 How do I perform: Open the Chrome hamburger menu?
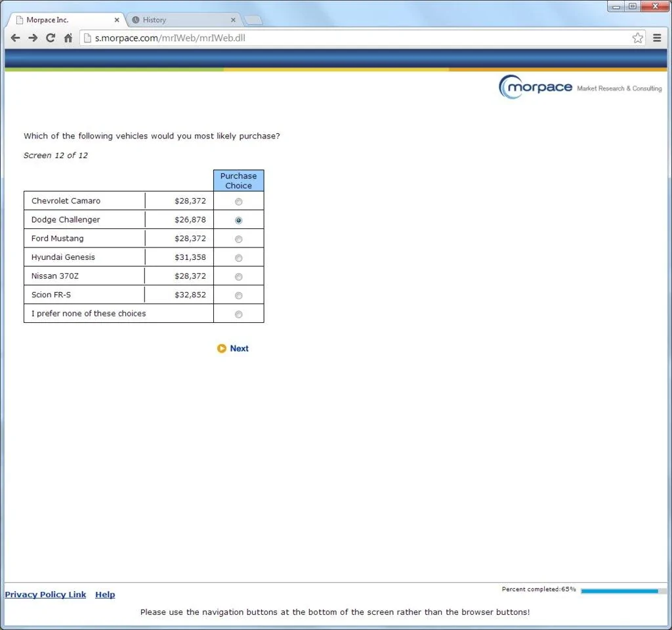click(657, 38)
